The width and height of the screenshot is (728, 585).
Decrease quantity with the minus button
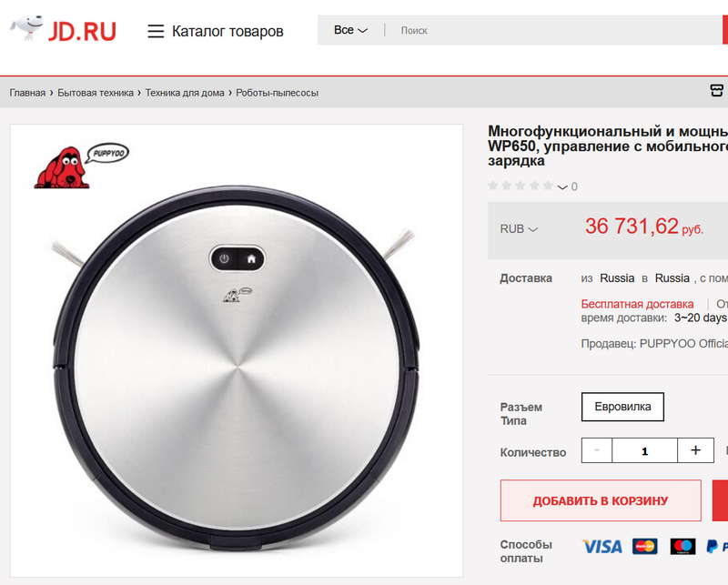pyautogui.click(x=597, y=450)
